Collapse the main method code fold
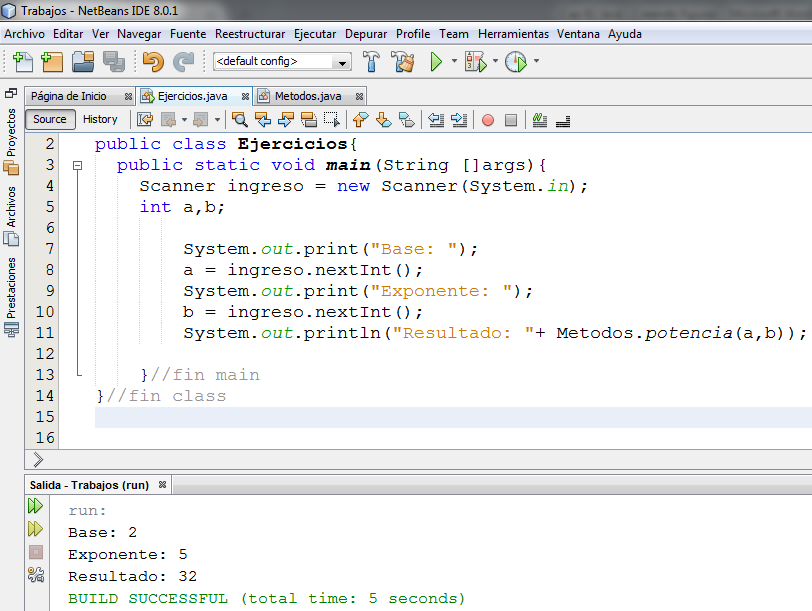812x611 pixels. point(78,164)
